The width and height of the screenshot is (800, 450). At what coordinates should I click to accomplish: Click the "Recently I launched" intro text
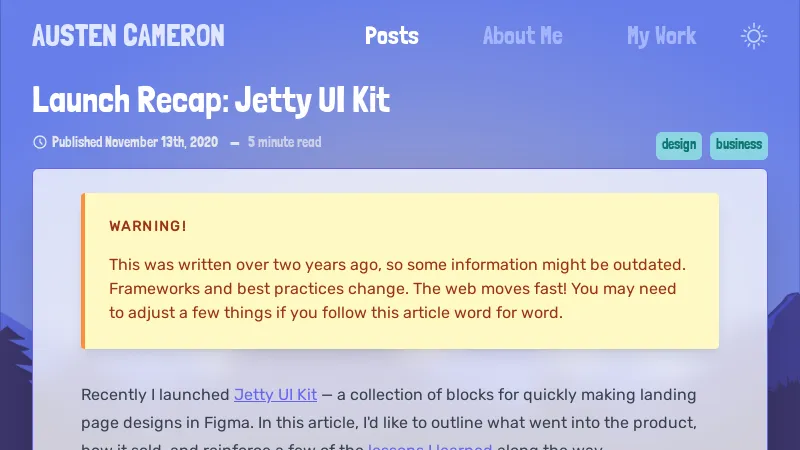click(155, 395)
